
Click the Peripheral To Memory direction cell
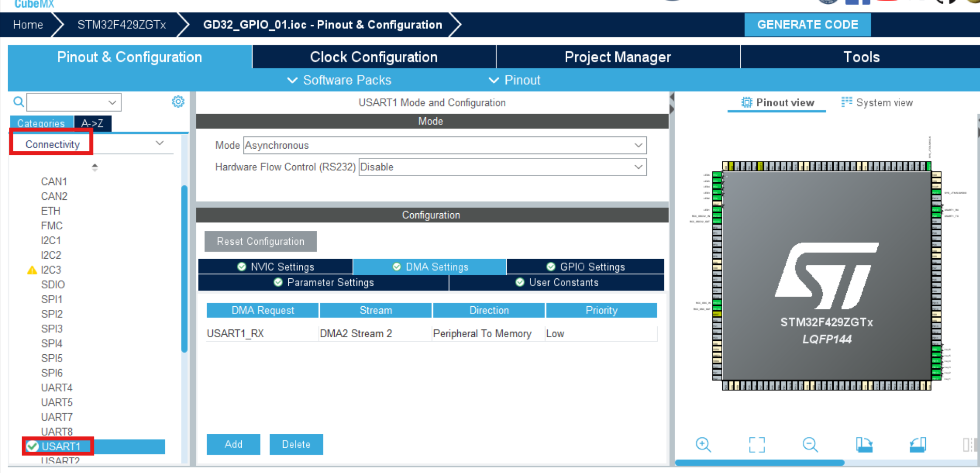click(x=489, y=334)
